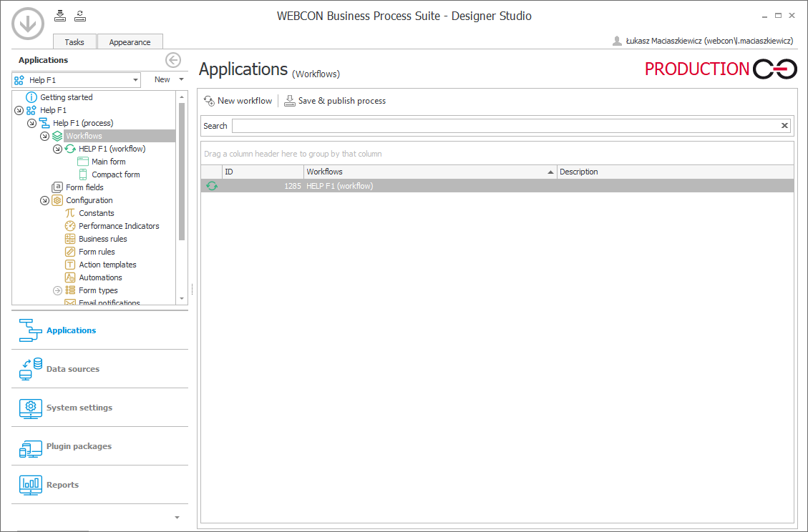Select the Getting started tree item
808x532 pixels.
tap(67, 97)
